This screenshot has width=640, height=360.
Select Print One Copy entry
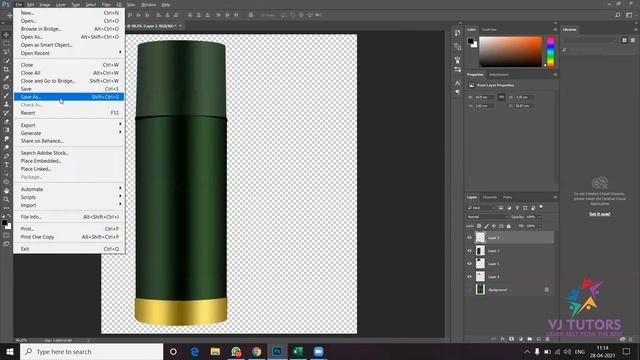69,237
